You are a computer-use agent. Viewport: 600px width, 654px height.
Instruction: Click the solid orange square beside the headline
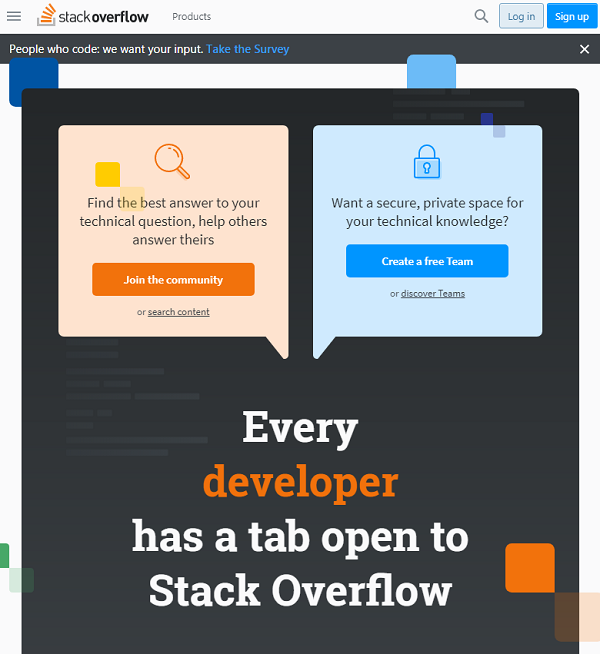point(529,567)
